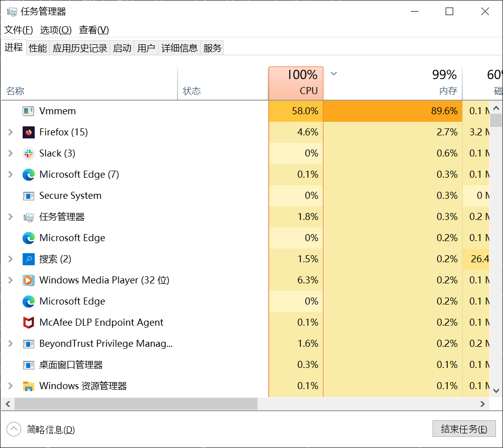503x448 pixels.
Task: Switch to the 详细信息 tab
Action: click(x=180, y=48)
